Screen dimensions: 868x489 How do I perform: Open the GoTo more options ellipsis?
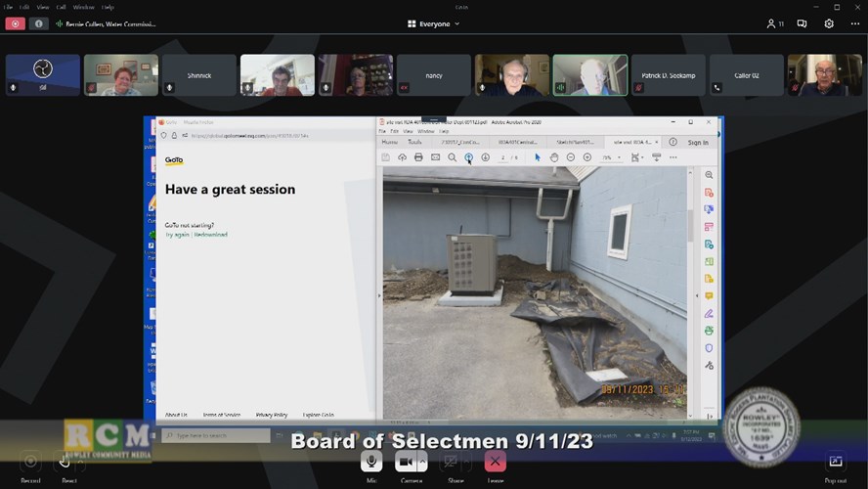pos(854,23)
